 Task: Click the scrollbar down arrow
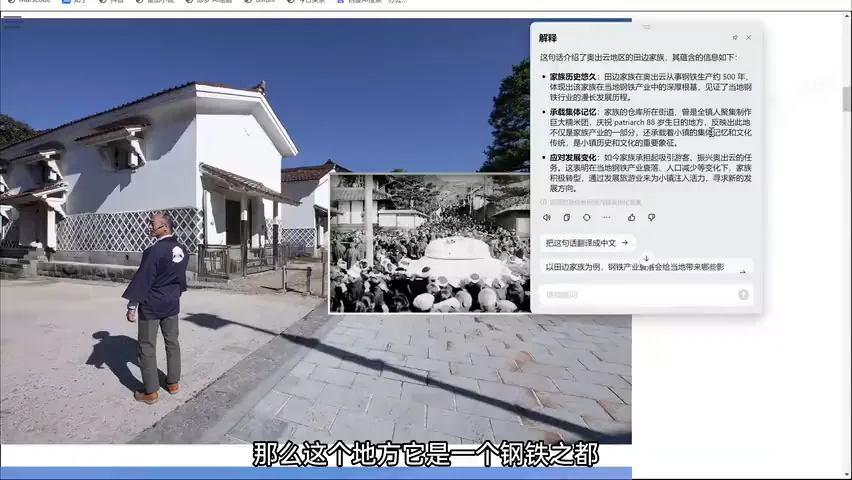coord(846,475)
